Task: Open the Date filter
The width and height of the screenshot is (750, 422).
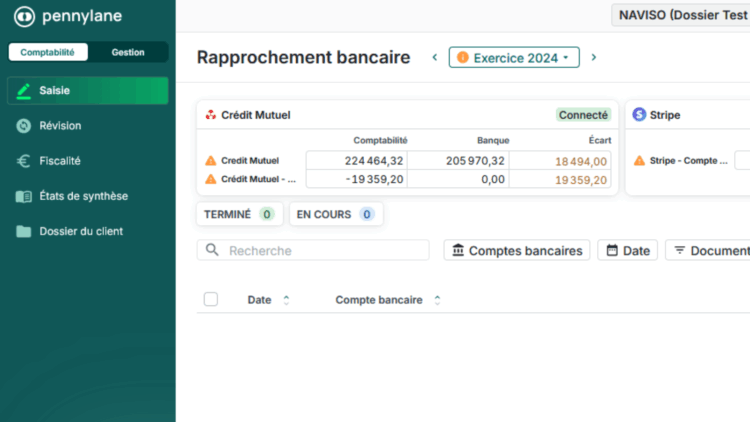Action: 627,251
